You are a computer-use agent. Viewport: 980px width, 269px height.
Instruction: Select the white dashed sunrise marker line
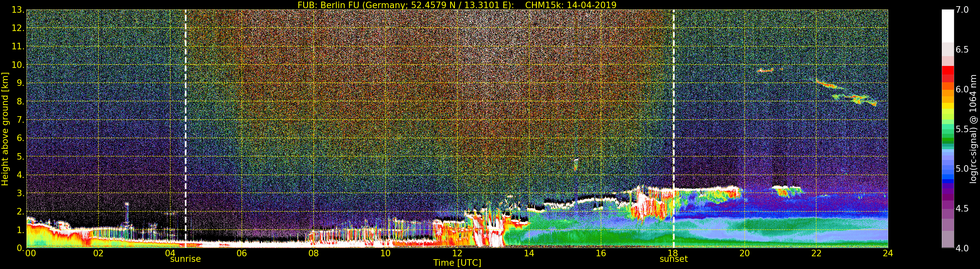(x=185, y=129)
